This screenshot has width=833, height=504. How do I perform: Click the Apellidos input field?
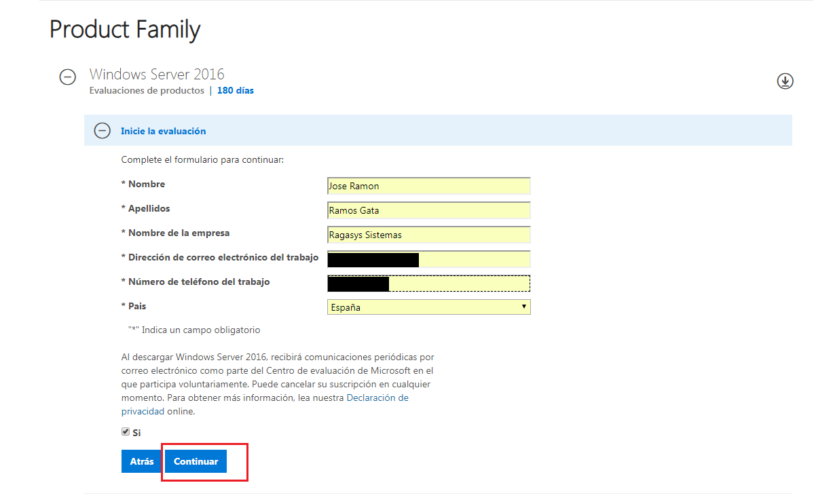click(x=428, y=210)
